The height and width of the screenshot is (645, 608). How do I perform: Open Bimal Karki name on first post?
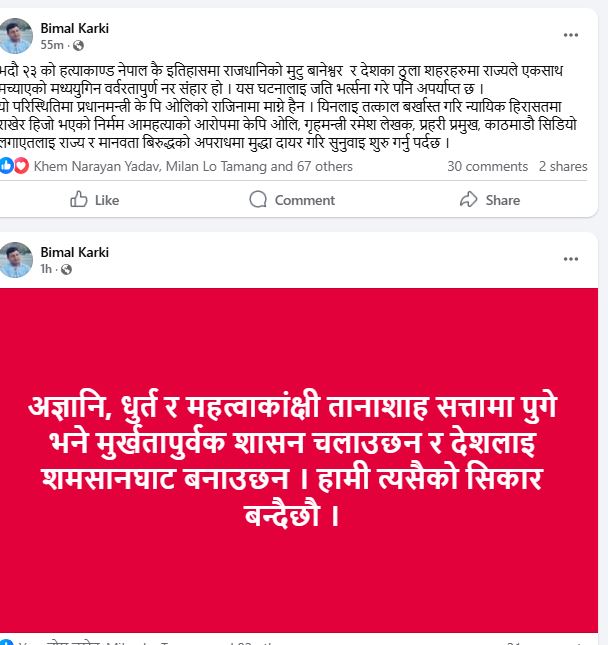(74, 28)
